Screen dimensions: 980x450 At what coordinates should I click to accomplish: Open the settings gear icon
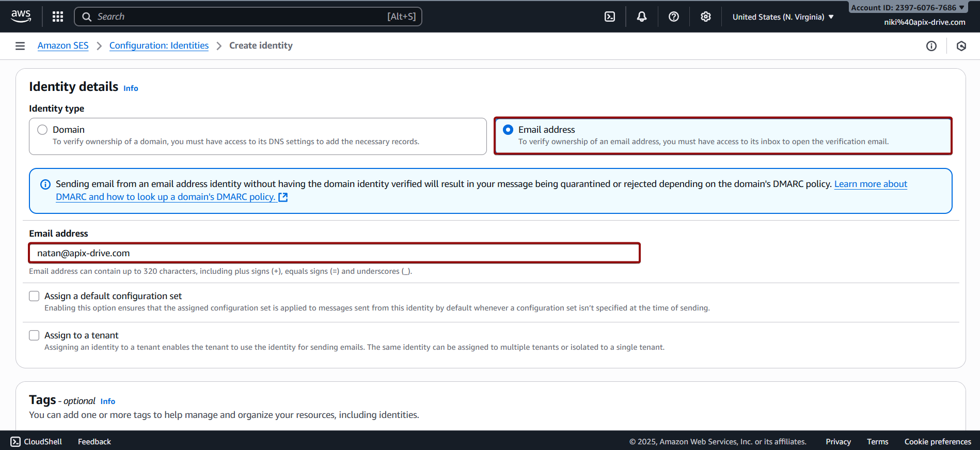706,17
